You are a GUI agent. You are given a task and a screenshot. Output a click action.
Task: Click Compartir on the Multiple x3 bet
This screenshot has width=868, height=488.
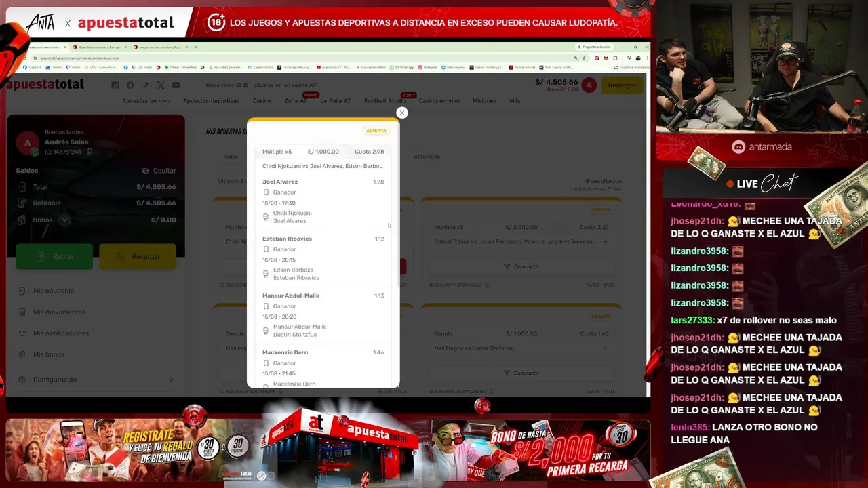[x=521, y=267]
